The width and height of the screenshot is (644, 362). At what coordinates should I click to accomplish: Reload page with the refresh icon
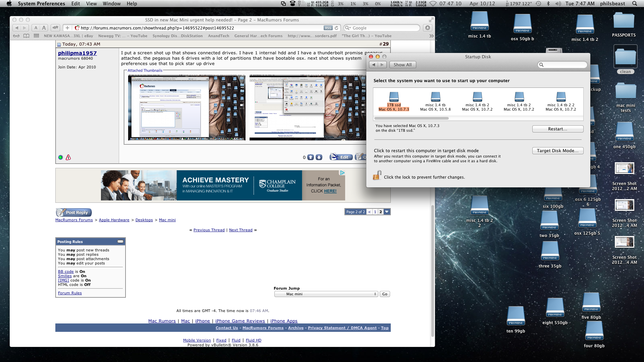point(336,28)
